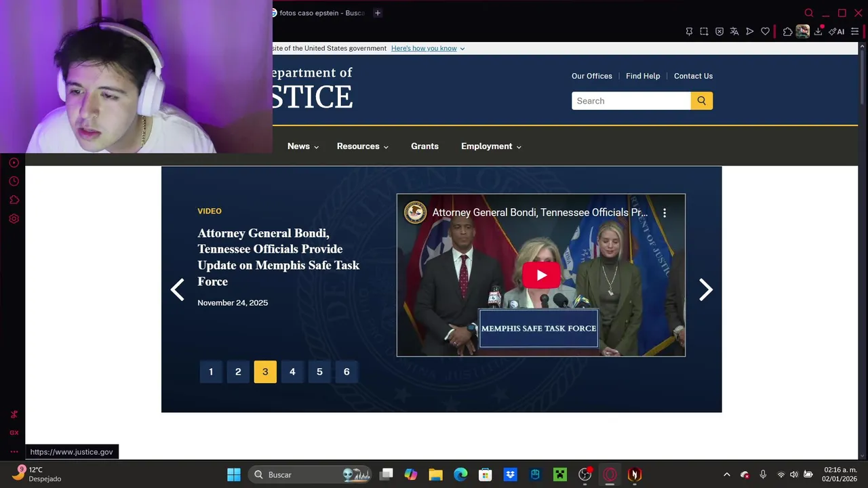Open the Opera GX player sidebar icon
868x488 pixels.
[x=14, y=163]
